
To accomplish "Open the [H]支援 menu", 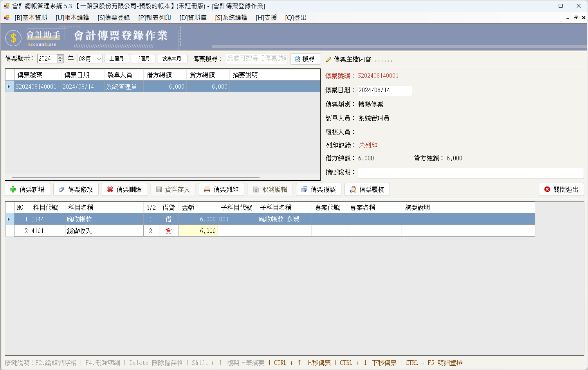I will [266, 18].
